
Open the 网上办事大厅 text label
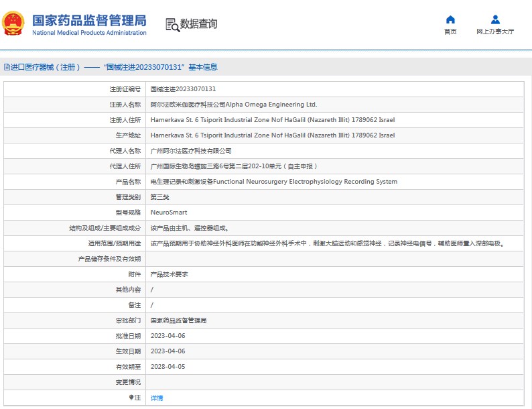pos(495,32)
